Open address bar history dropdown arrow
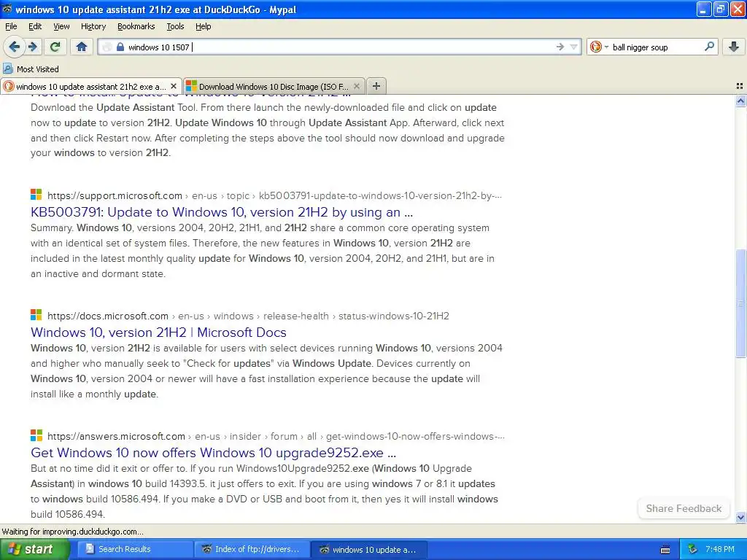Image resolution: width=747 pixels, height=560 pixels. (x=573, y=47)
